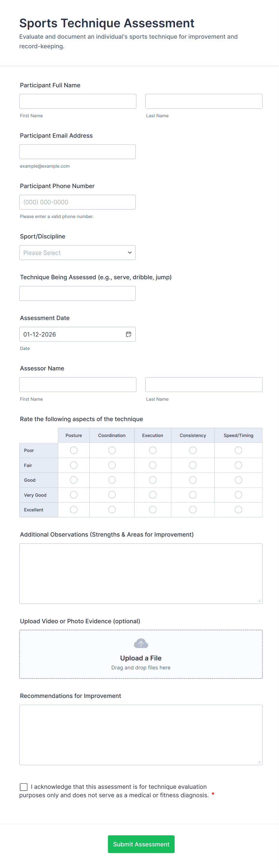
Task: Select Excellent rating for Posture
Action: point(73,510)
